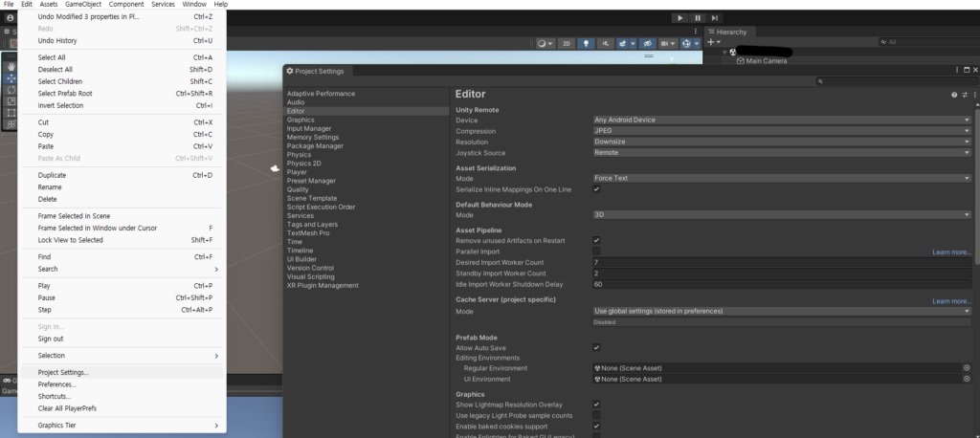Image resolution: width=980 pixels, height=438 pixels.
Task: Open the Scene view three-dot options menu
Action: pyautogui.click(x=696, y=32)
